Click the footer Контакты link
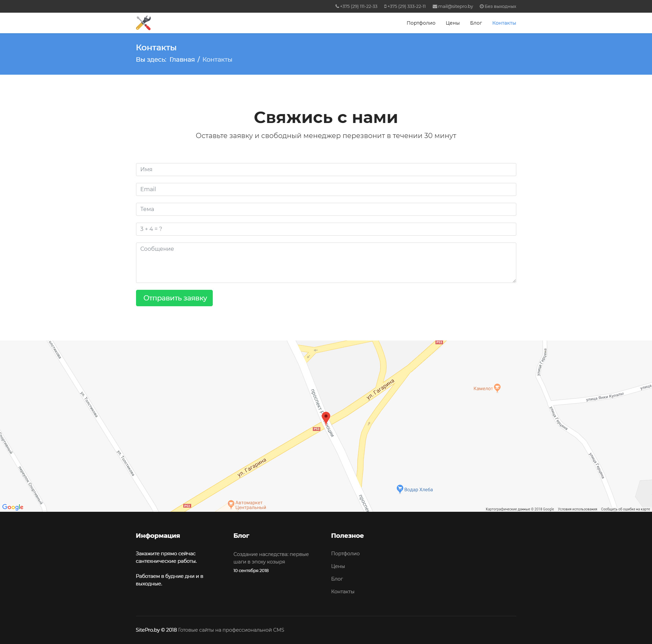The image size is (652, 644). point(343,592)
